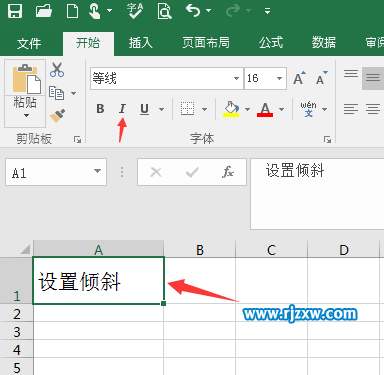Confirm formula entry check mark
Viewport: 384px width, 375px height.
[192, 172]
